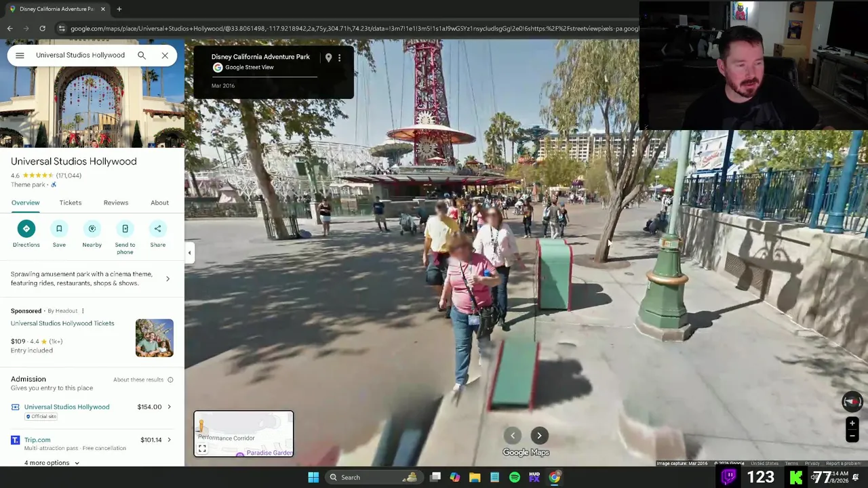868x488 pixels.
Task: Focus the Google Maps search box
Action: point(80,56)
